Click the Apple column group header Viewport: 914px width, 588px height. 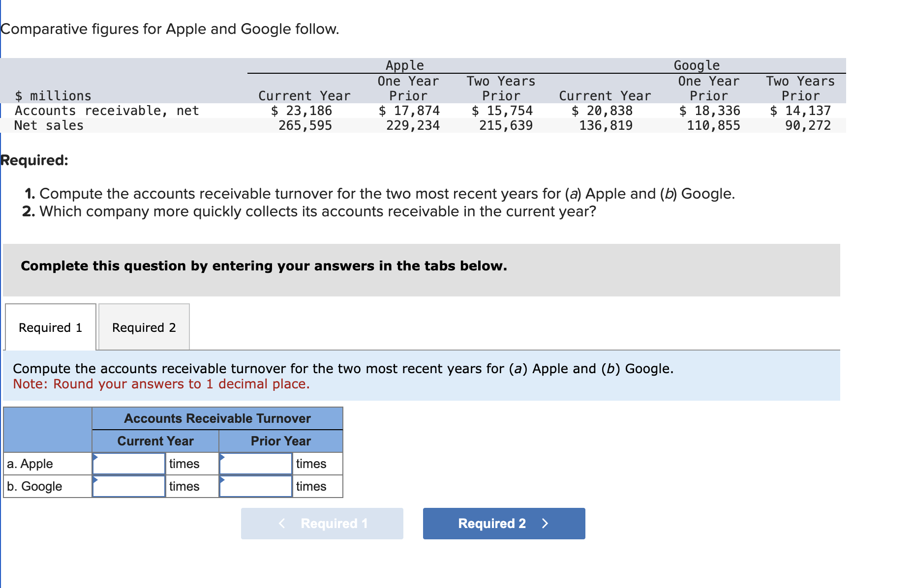click(x=404, y=65)
